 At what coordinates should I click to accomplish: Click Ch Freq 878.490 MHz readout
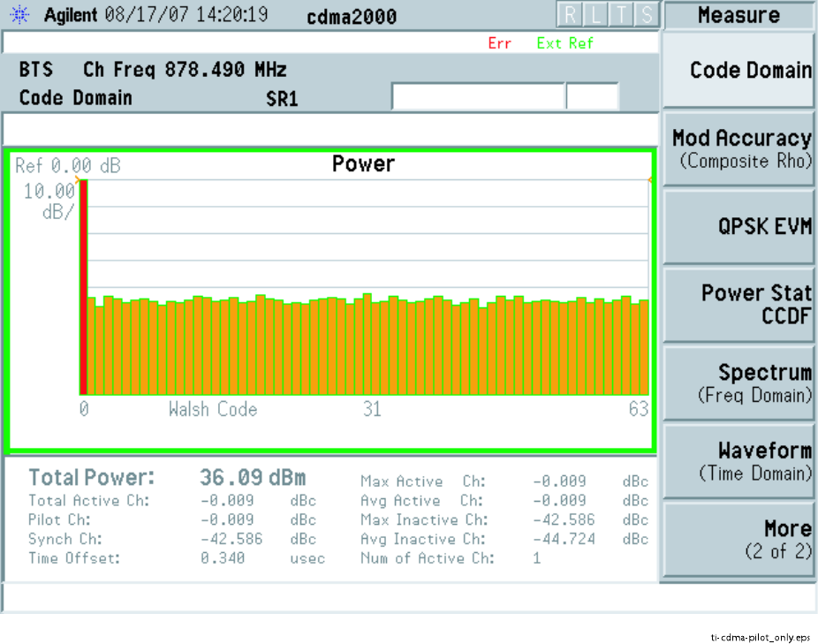[x=185, y=70]
